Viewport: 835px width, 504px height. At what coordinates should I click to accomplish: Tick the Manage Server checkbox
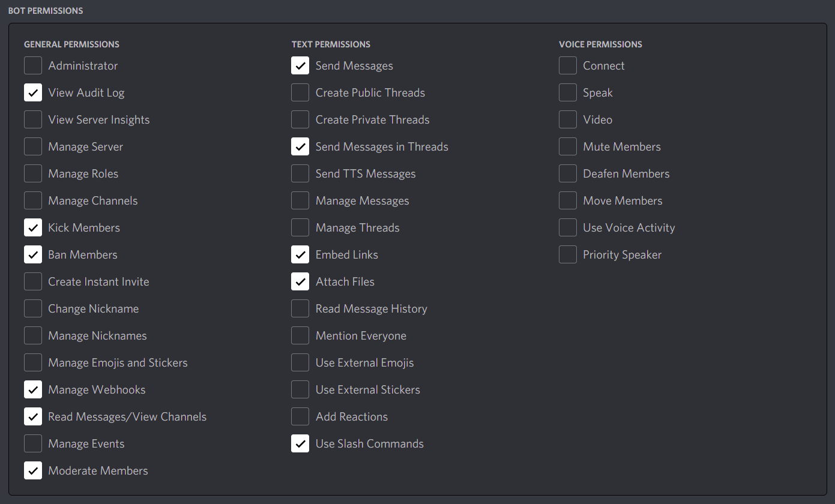33,146
